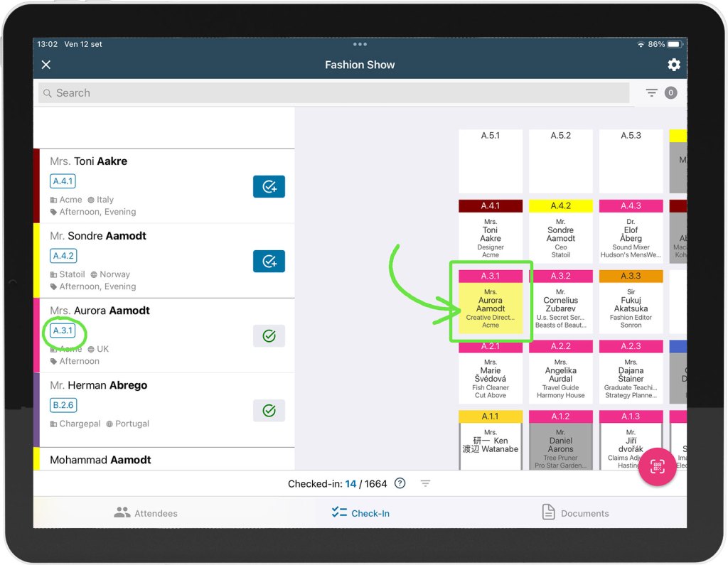Image resolution: width=728 pixels, height=565 pixels.
Task: Select seat A.2.1 Marie Švédová
Action: (491, 372)
